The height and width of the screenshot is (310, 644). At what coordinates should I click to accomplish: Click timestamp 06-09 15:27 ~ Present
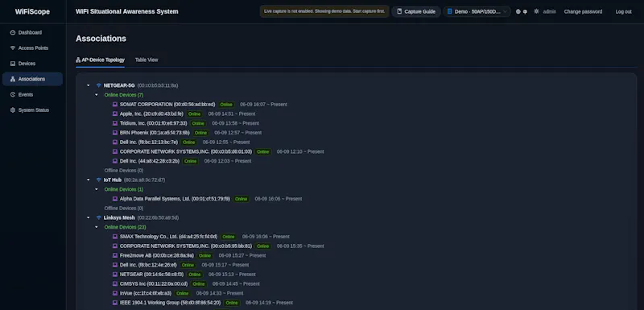tap(242, 255)
